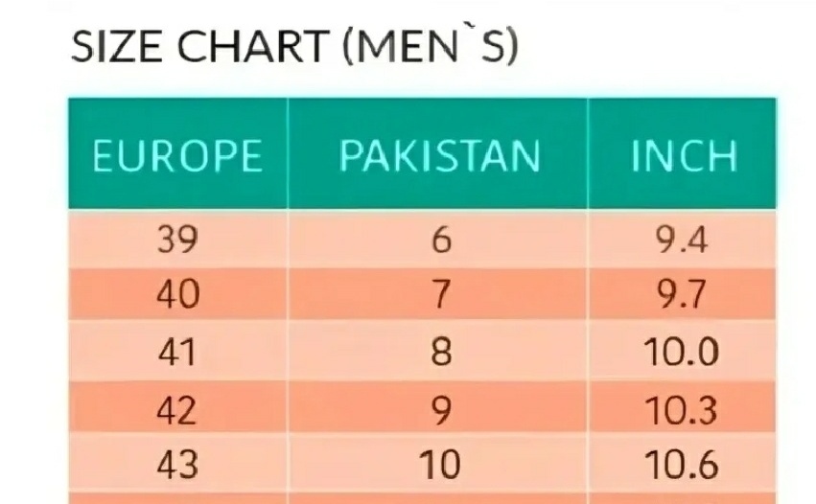The height and width of the screenshot is (504, 816).
Task: Select Pakistan size 10 cell
Action: click(438, 464)
